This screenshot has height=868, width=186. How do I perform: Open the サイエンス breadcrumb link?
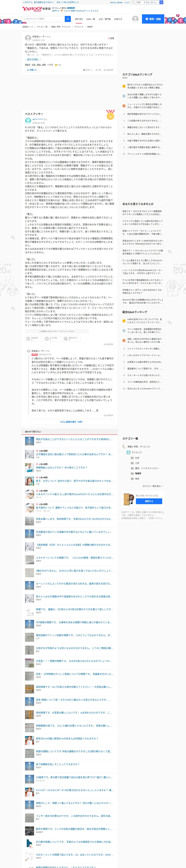coord(79,27)
